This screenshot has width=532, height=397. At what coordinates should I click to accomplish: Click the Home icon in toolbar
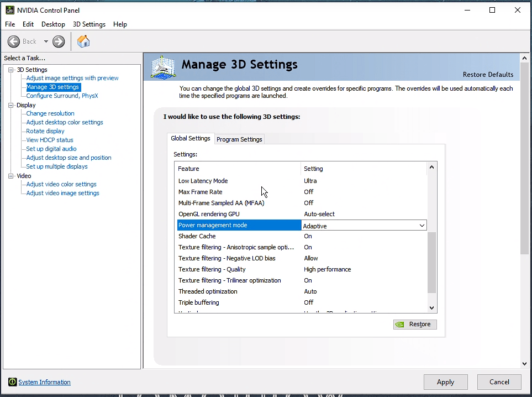click(x=83, y=41)
